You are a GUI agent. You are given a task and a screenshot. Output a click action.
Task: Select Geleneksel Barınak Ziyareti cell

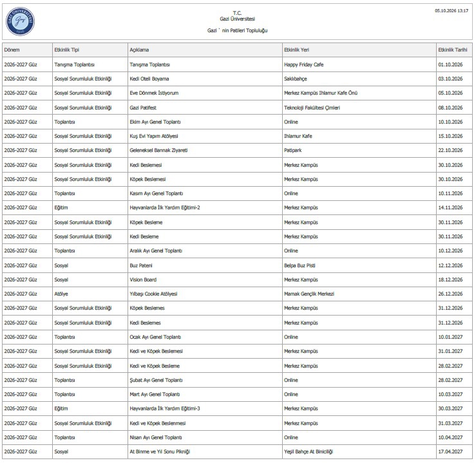[205, 151]
